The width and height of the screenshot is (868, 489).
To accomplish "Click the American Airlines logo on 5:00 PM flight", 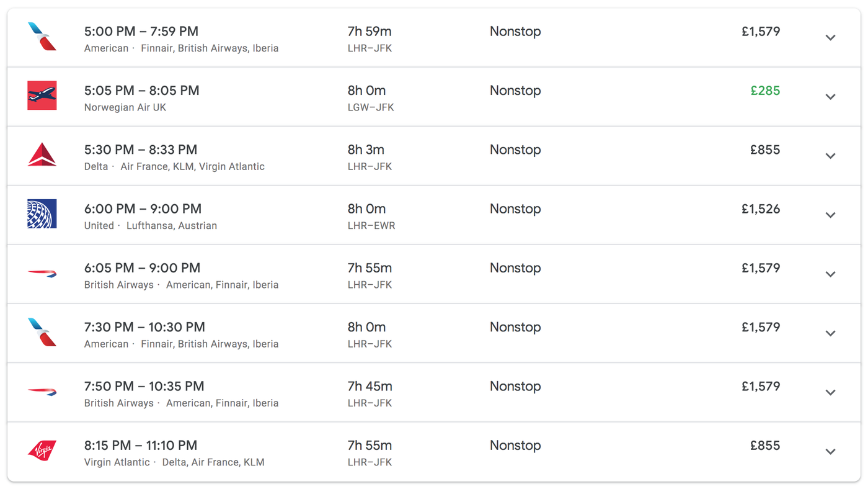I will pyautogui.click(x=42, y=37).
